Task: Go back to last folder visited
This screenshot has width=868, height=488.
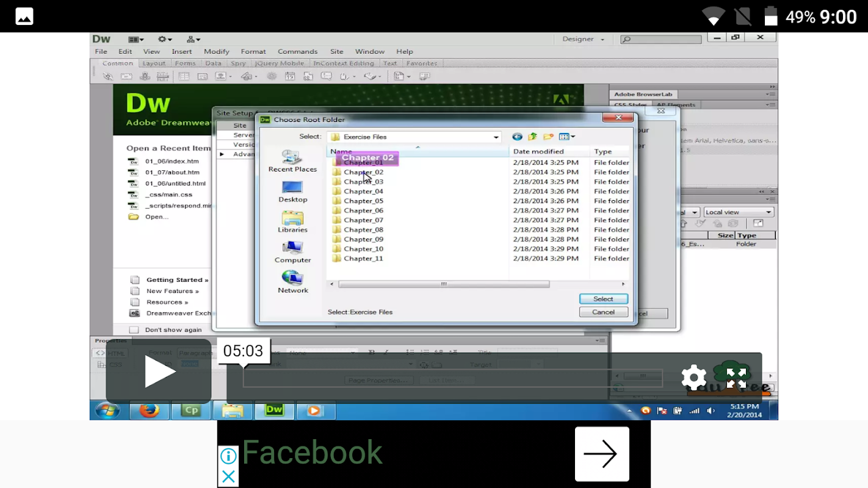Action: click(517, 137)
